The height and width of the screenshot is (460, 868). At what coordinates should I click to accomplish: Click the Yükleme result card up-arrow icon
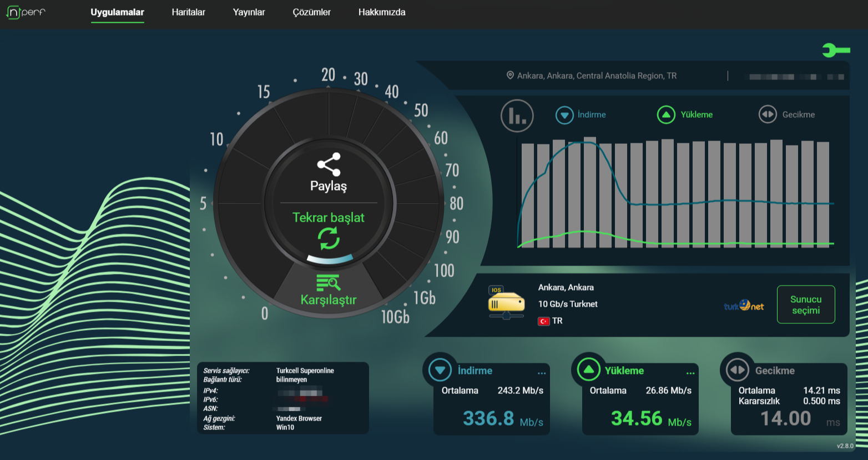(589, 369)
